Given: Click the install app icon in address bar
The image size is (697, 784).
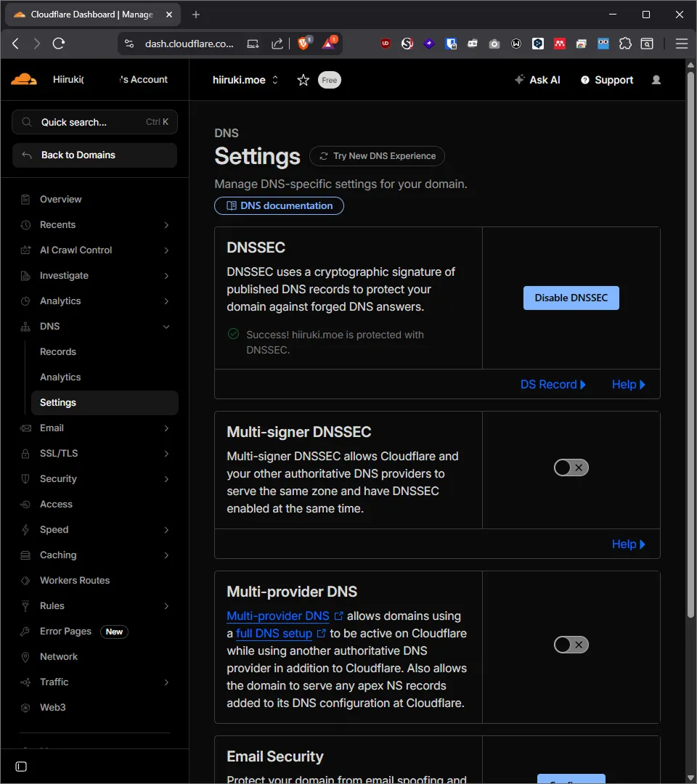Looking at the screenshot, I should click(253, 44).
